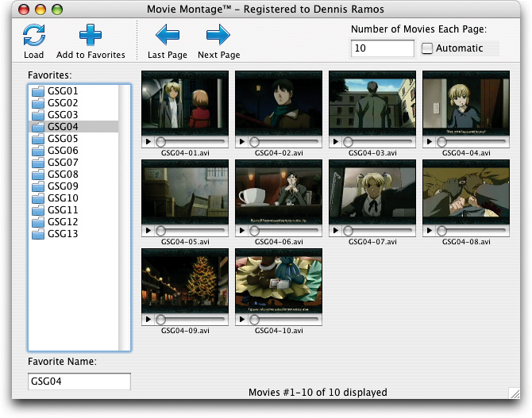The height and width of the screenshot is (418, 532).
Task: Play the GSG04-09.avi movie
Action: [148, 320]
